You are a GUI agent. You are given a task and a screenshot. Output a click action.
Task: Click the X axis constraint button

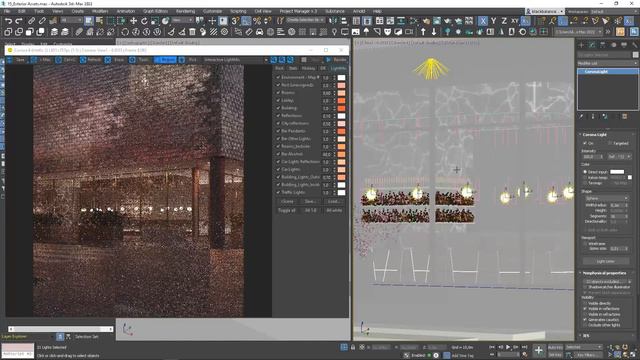483,20
